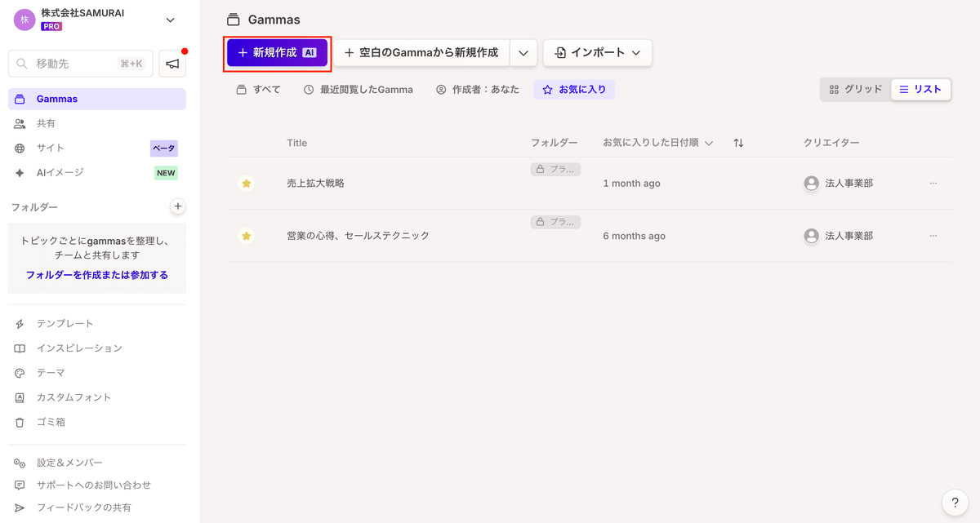Screen dimensions: 980x523
Task: Click 法人事業部 creator in 売上拡大戦略 row
Action: pyautogui.click(x=839, y=184)
